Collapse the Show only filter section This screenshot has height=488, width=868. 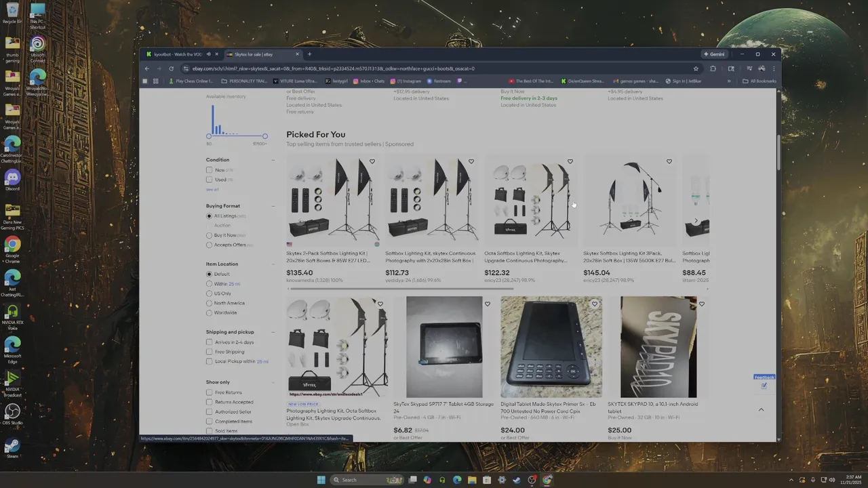click(x=273, y=382)
